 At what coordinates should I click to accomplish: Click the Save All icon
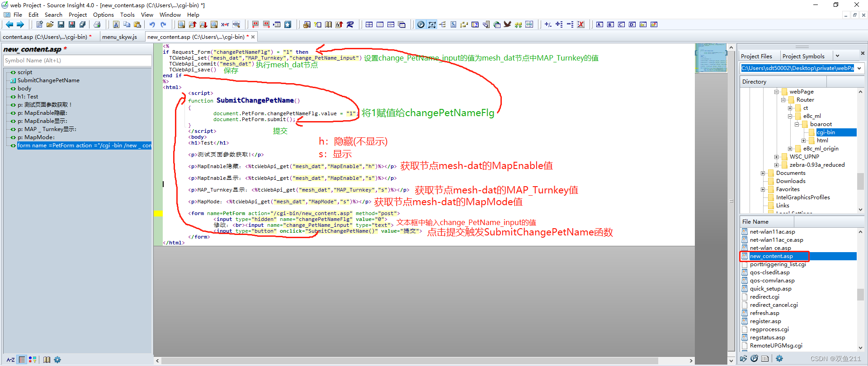82,24
